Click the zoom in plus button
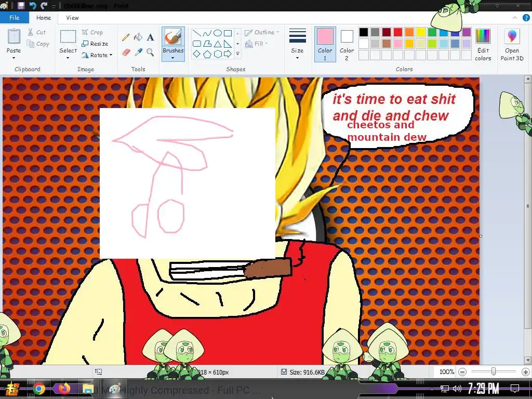532x399 pixels. 525,372
